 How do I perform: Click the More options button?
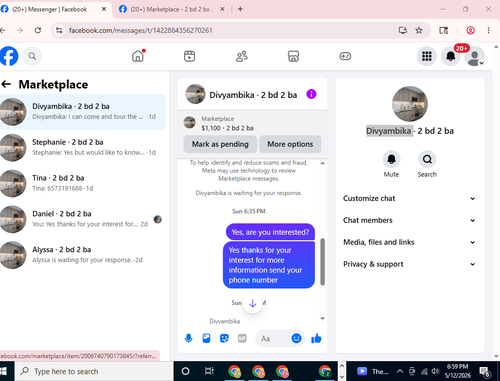point(290,144)
